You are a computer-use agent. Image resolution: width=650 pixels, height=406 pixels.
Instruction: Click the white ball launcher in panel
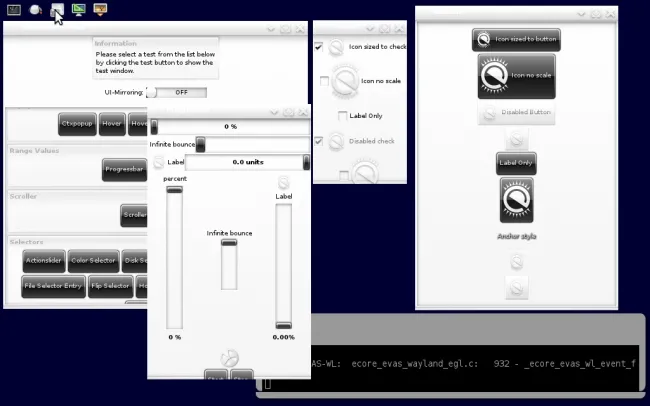(x=35, y=9)
